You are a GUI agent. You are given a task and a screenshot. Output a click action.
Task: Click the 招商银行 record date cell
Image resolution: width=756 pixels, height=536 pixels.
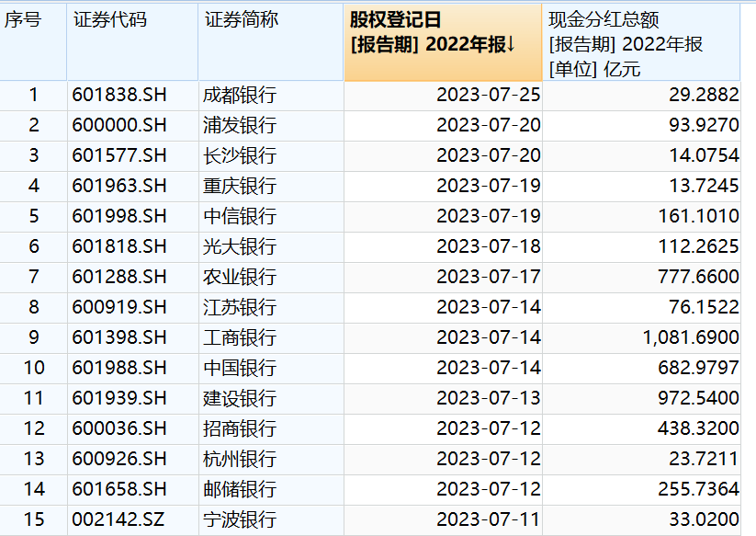[x=488, y=428]
